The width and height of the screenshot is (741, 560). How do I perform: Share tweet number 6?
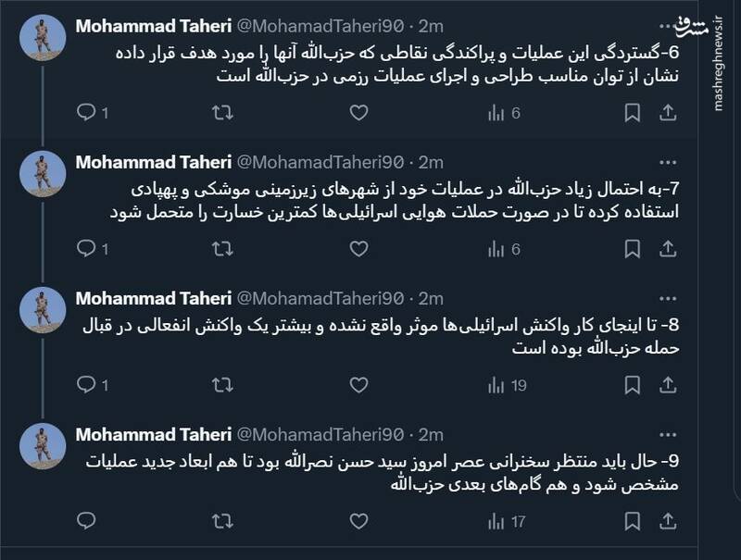[x=667, y=113]
